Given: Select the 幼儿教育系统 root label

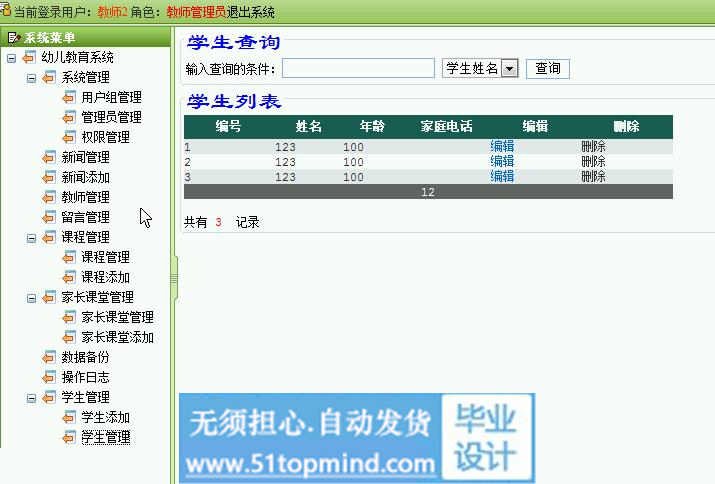Looking at the screenshot, I should (x=77, y=57).
